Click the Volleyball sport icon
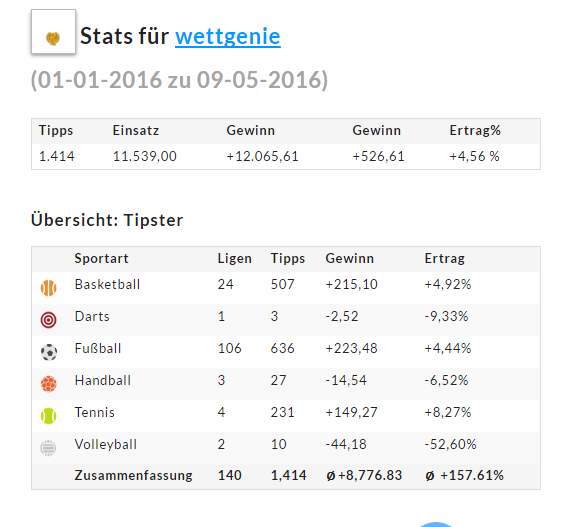 point(48,448)
